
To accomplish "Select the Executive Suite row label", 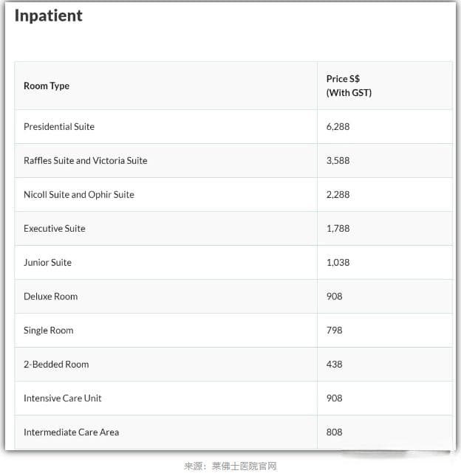I will click(55, 229).
